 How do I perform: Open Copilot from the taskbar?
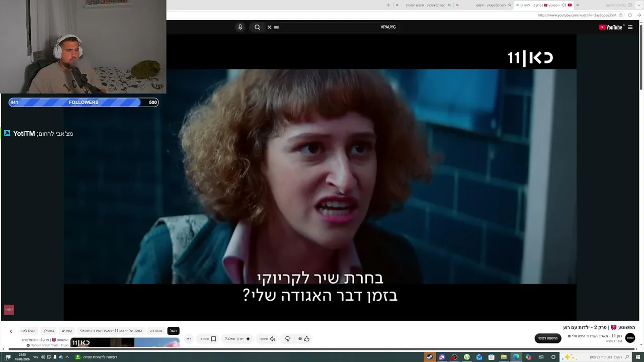click(528, 357)
